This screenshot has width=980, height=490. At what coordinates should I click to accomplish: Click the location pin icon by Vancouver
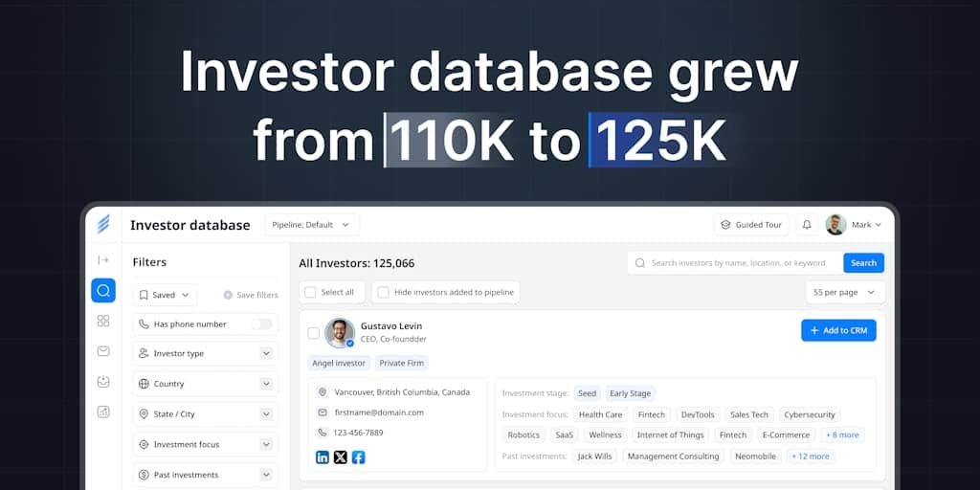pos(323,392)
